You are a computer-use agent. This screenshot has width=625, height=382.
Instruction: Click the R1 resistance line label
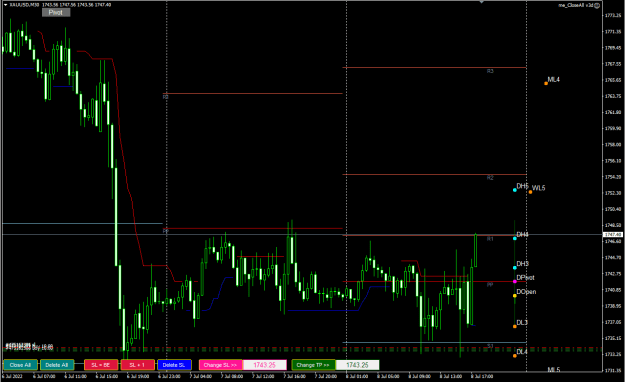[x=490, y=239]
